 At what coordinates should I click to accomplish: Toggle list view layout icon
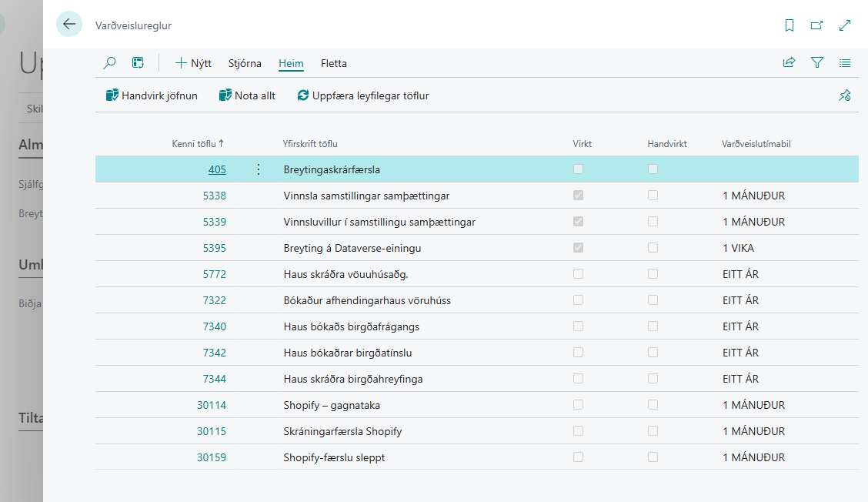(x=845, y=63)
